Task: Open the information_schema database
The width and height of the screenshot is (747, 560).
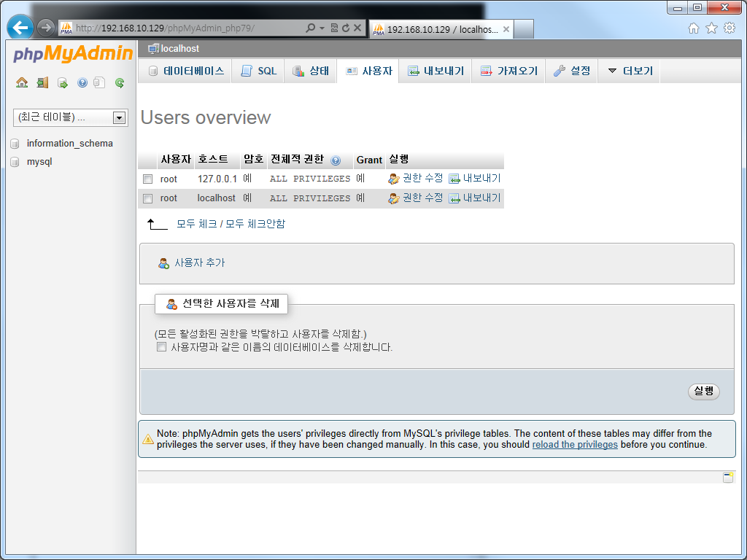Action: point(70,144)
